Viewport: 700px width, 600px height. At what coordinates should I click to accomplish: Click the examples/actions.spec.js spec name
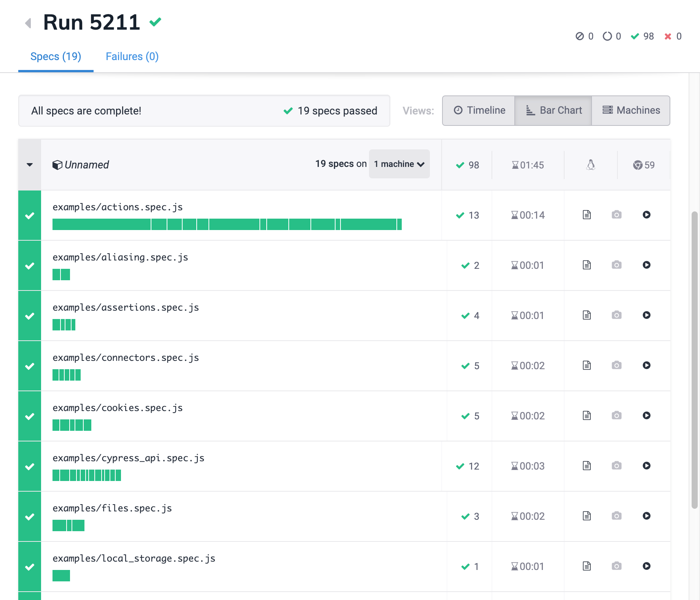coord(118,207)
